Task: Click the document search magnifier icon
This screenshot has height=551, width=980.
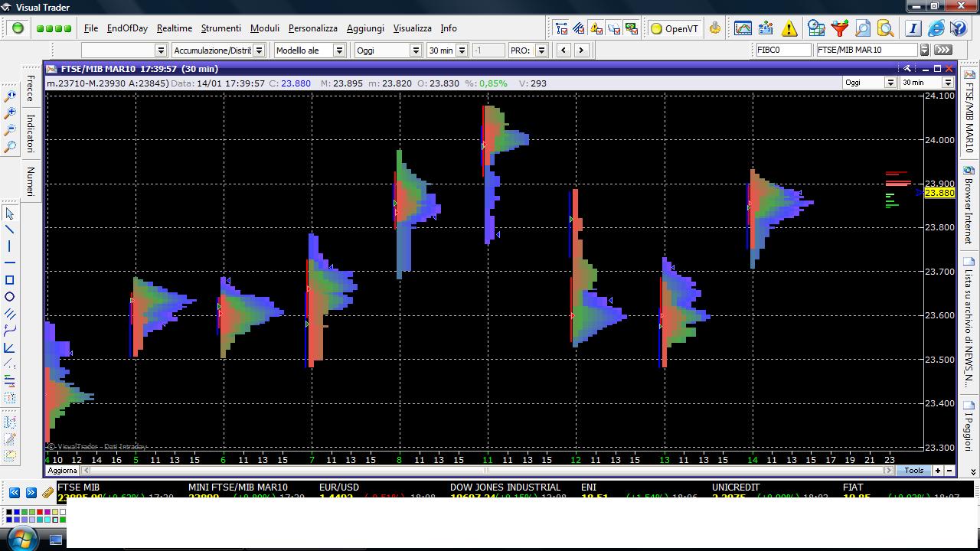Action: (863, 29)
